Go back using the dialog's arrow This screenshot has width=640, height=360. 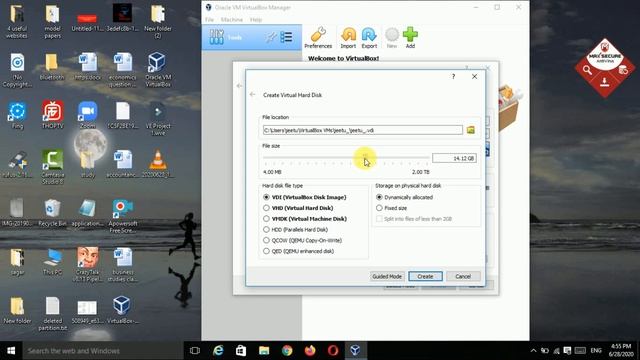[252, 94]
